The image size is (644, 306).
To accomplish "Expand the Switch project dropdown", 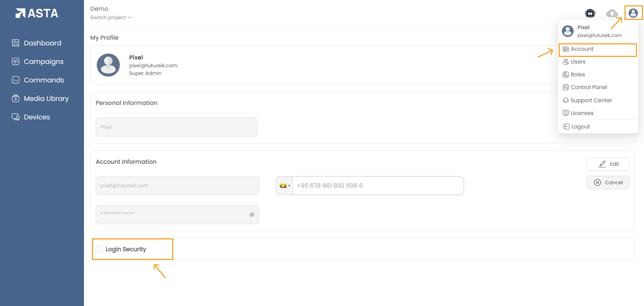I will click(111, 17).
